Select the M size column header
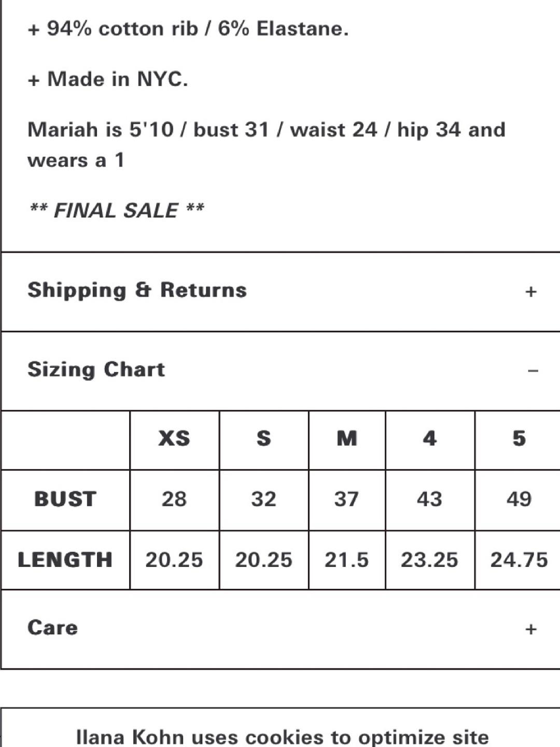The image size is (560, 747). (346, 439)
